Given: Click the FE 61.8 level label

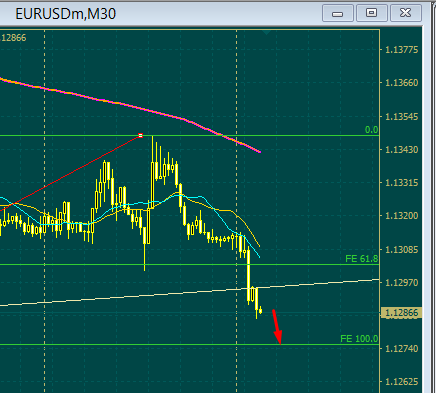Looking at the screenshot, I should coord(362,259).
